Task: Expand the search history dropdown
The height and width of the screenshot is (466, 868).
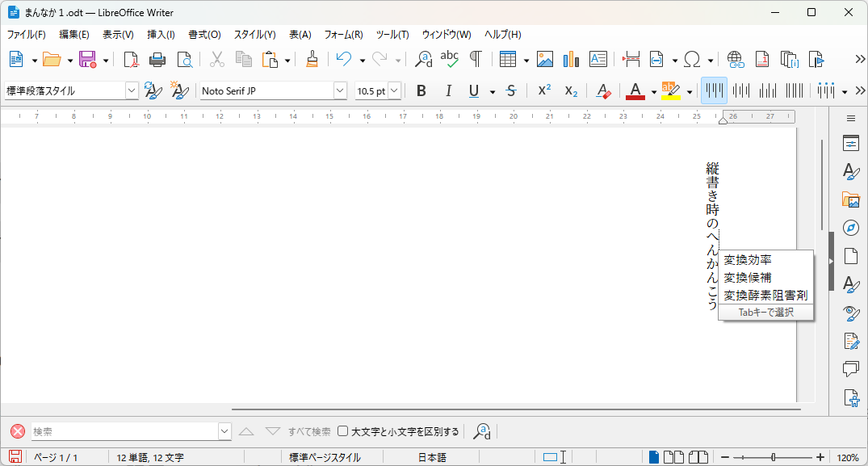Action: pyautogui.click(x=224, y=431)
